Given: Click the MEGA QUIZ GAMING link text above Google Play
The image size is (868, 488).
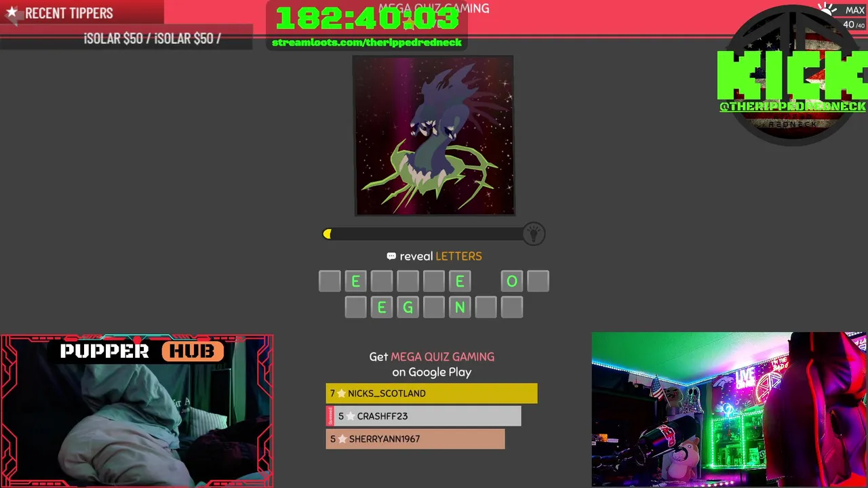Looking at the screenshot, I should coord(442,357).
